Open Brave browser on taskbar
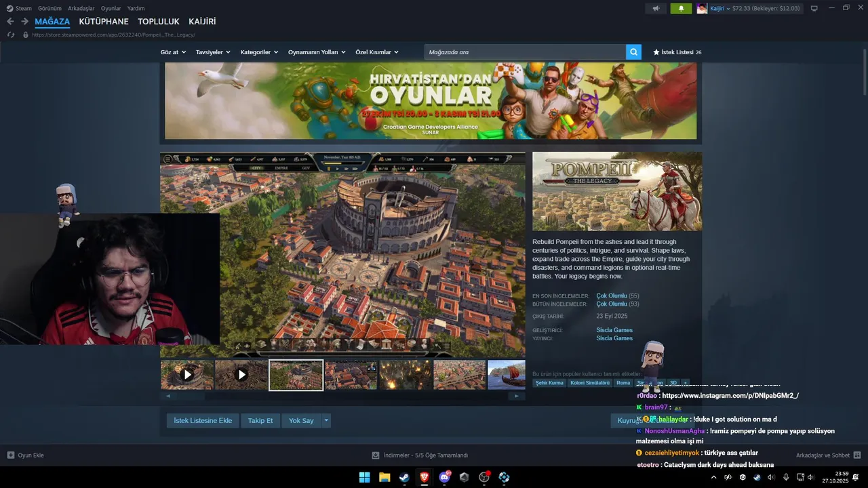Viewport: 868px width, 488px height. (x=425, y=477)
